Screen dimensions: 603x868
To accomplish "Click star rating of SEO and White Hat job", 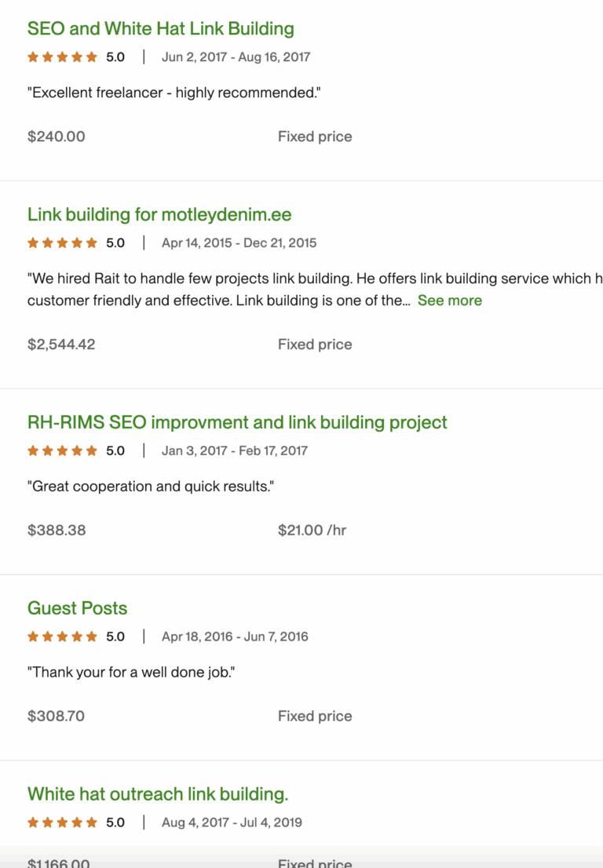I will (x=63, y=57).
